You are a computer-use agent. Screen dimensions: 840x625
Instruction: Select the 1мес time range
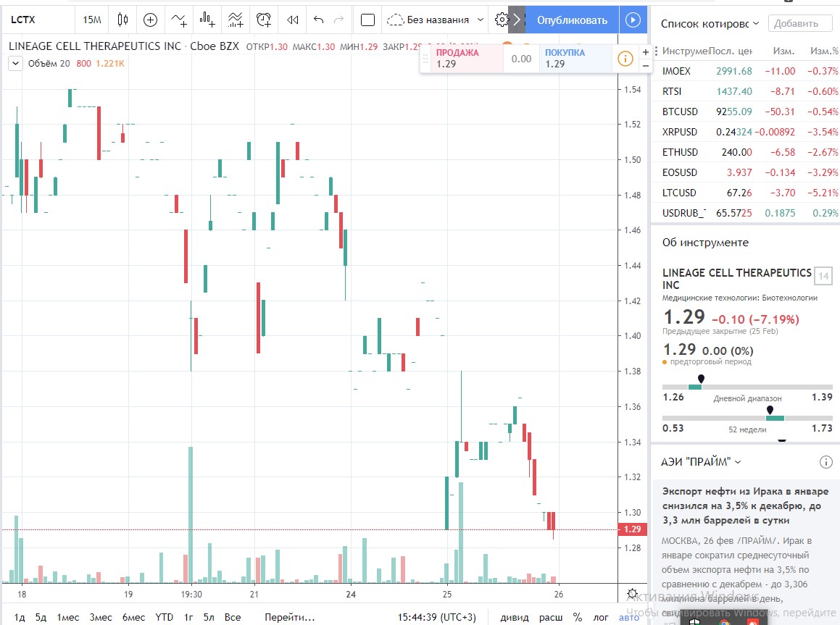[x=68, y=617]
